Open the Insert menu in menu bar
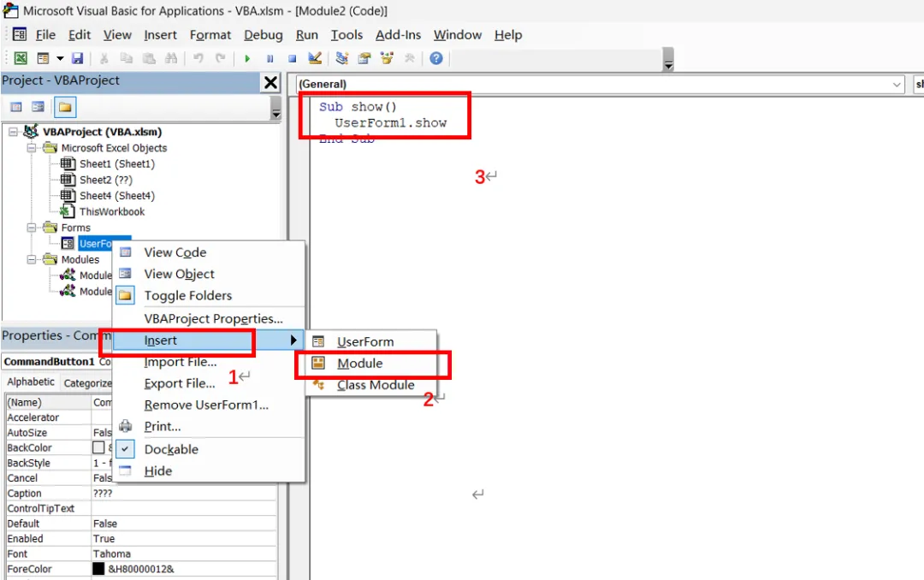The image size is (924, 580). pos(160,35)
